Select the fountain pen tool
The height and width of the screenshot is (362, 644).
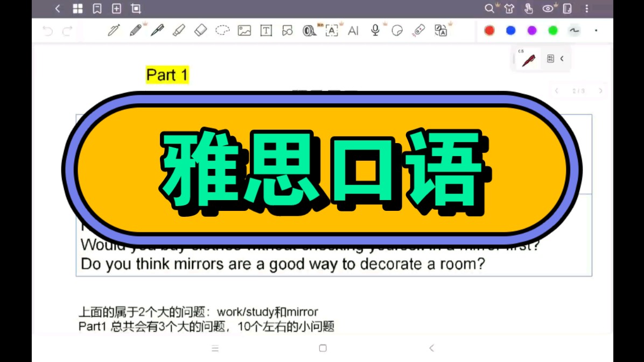click(x=114, y=30)
